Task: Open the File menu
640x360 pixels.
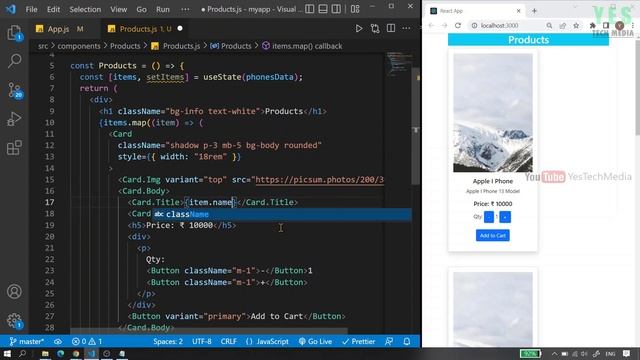Action: [x=31, y=9]
